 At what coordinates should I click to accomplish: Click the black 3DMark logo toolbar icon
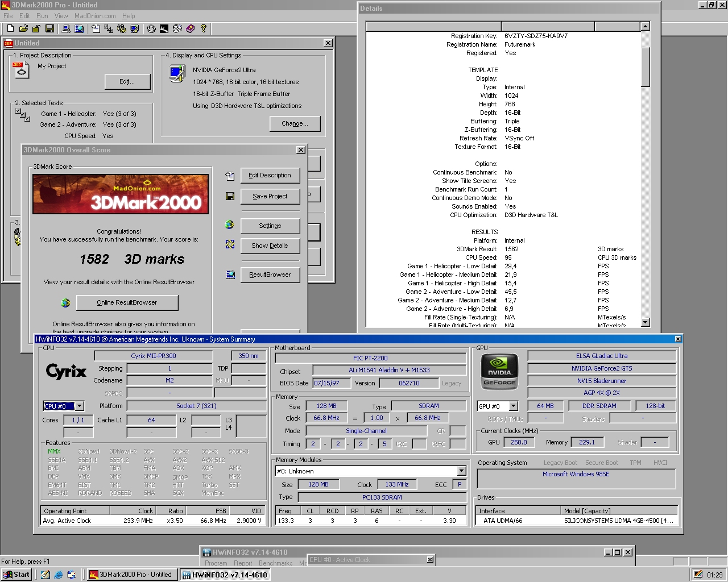coord(164,28)
